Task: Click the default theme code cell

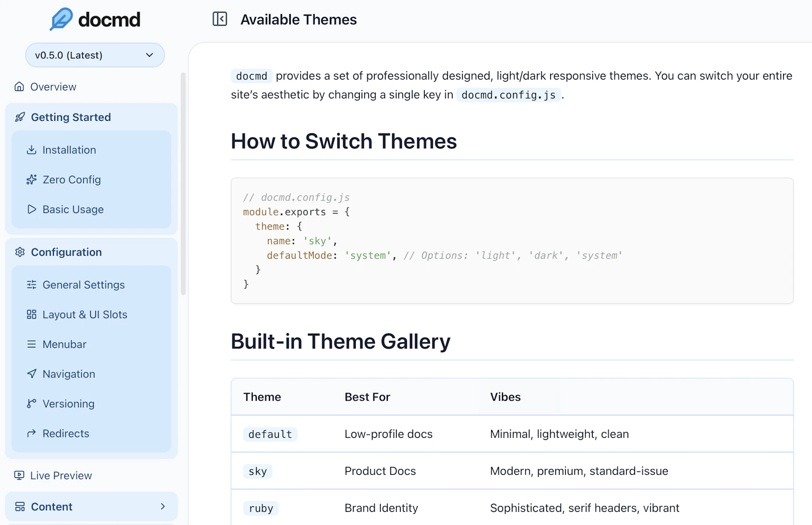Action: click(270, 434)
